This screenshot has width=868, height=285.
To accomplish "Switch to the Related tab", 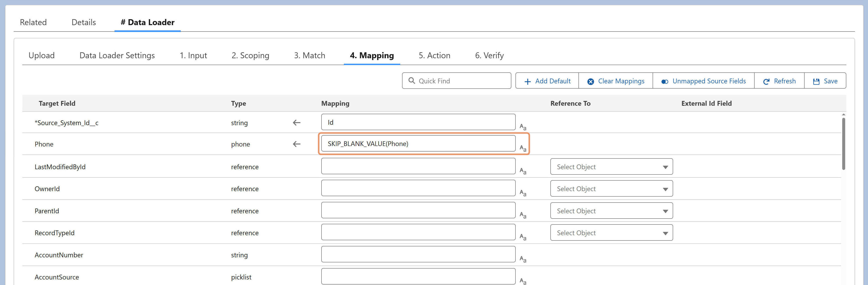I will tap(33, 22).
